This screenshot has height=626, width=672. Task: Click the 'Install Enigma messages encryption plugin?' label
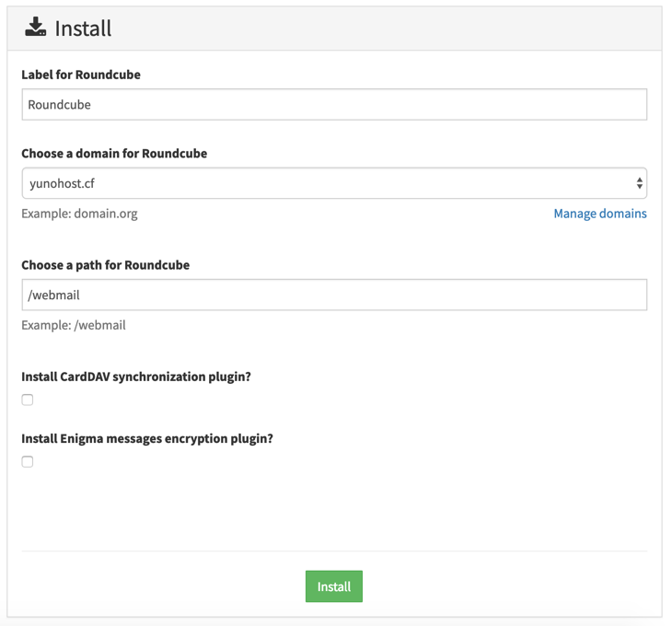tap(147, 439)
